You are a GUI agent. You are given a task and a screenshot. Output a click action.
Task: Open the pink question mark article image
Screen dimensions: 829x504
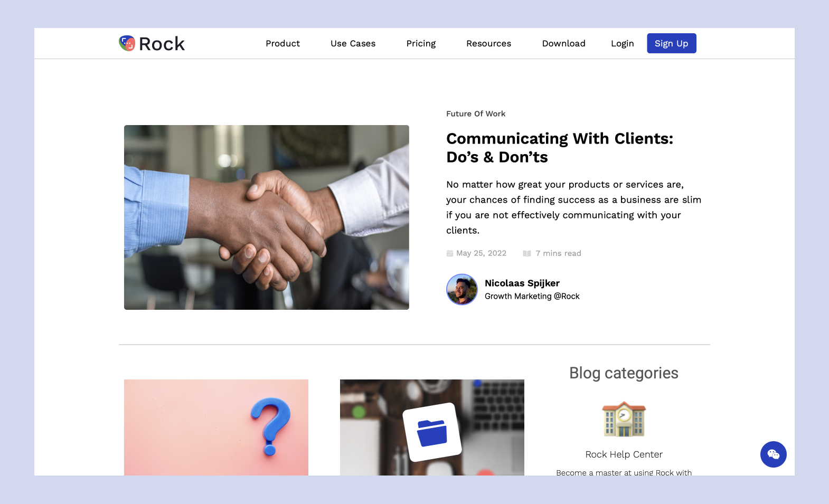pyautogui.click(x=216, y=427)
